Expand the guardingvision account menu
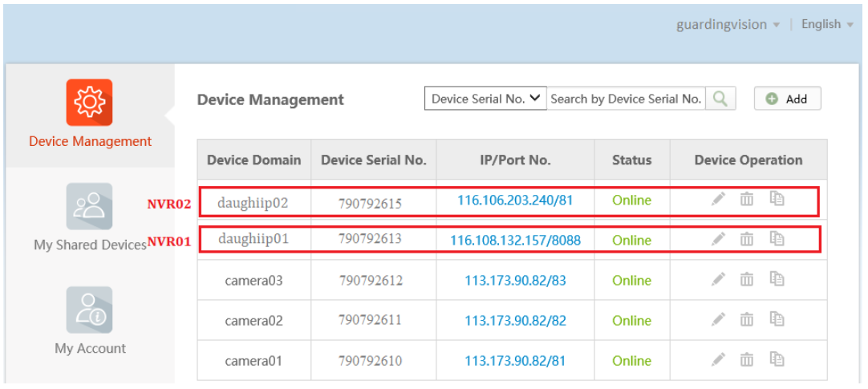Viewport: 868px width, 389px height. click(x=728, y=25)
